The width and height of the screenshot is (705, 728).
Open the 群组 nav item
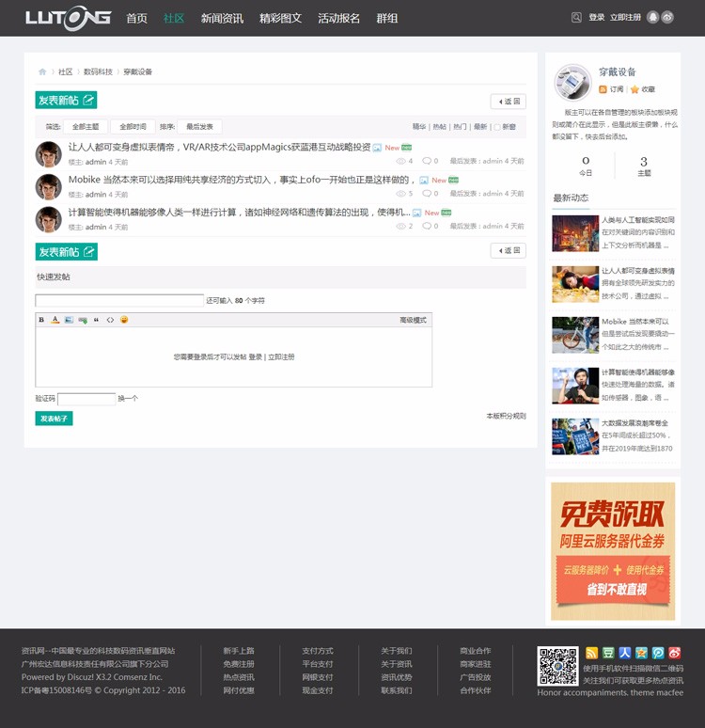tap(386, 18)
